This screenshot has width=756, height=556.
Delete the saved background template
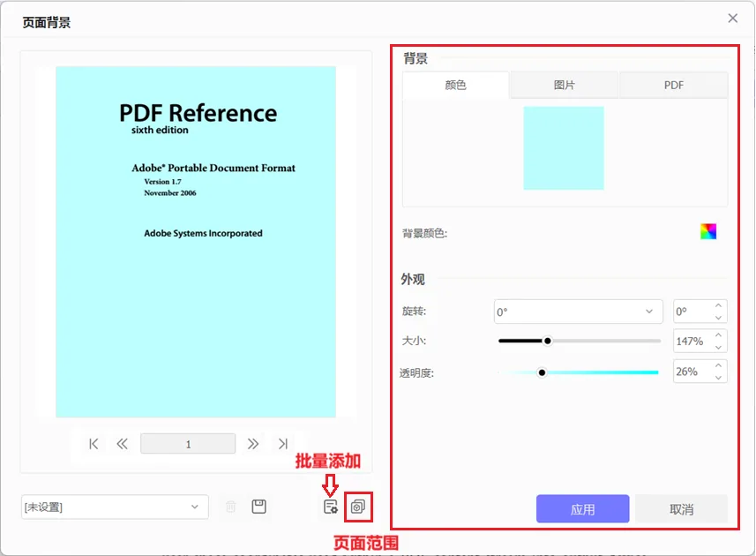click(231, 507)
